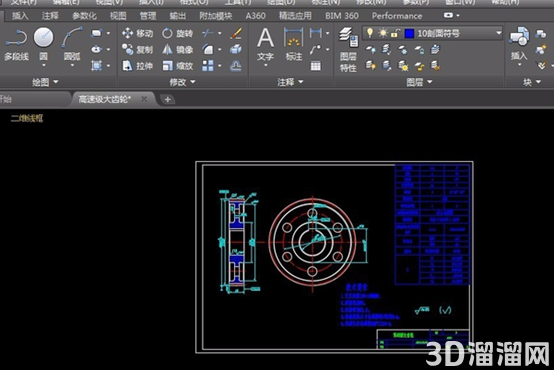Click the Leader tool icon
The width and height of the screenshot is (554, 370).
click(x=315, y=49)
